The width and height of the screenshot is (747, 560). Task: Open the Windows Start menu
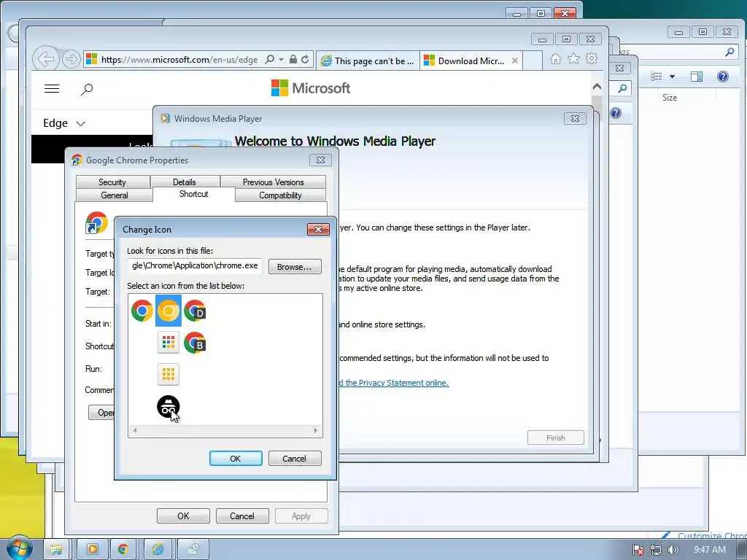click(18, 548)
